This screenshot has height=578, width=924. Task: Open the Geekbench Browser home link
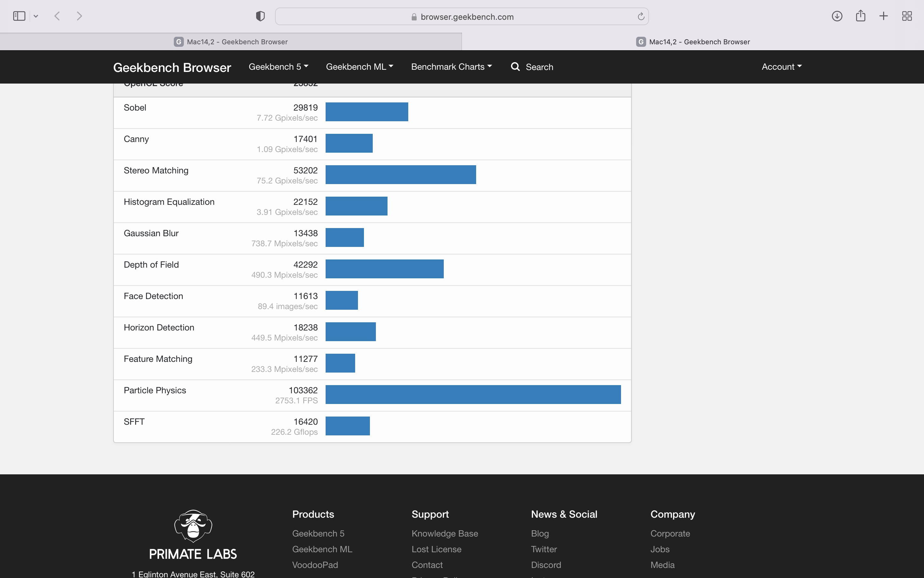point(172,67)
